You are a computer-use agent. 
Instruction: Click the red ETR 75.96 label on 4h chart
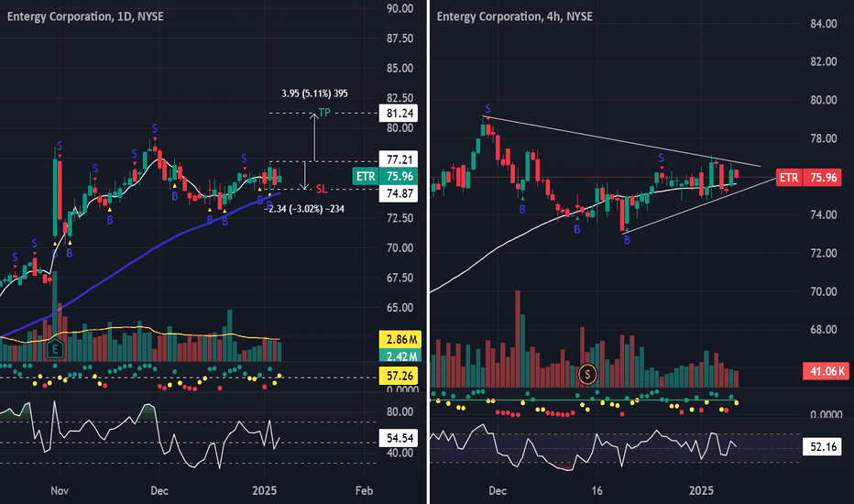[x=808, y=178]
